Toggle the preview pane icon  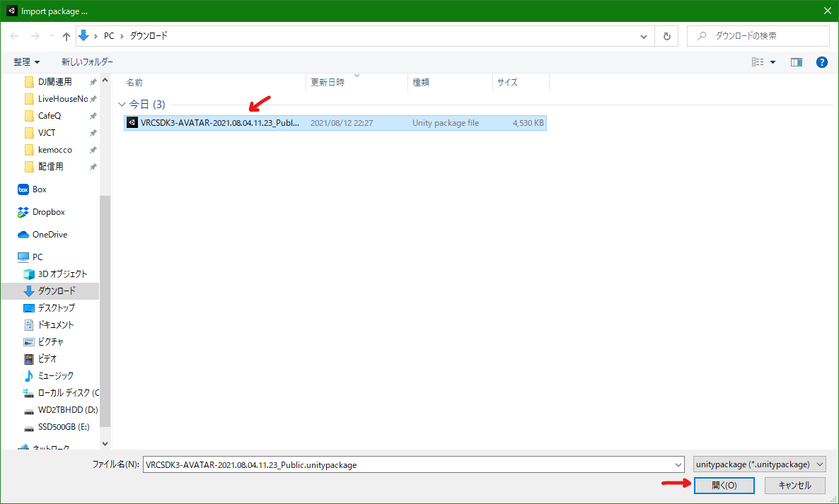(796, 62)
